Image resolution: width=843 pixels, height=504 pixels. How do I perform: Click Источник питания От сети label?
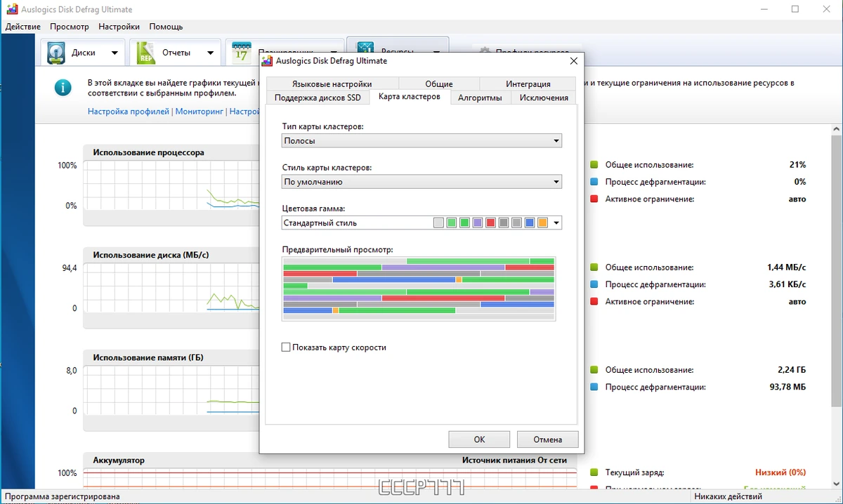(x=514, y=460)
